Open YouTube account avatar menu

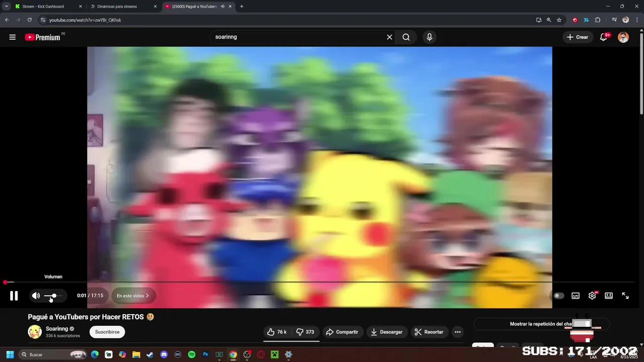(x=623, y=37)
